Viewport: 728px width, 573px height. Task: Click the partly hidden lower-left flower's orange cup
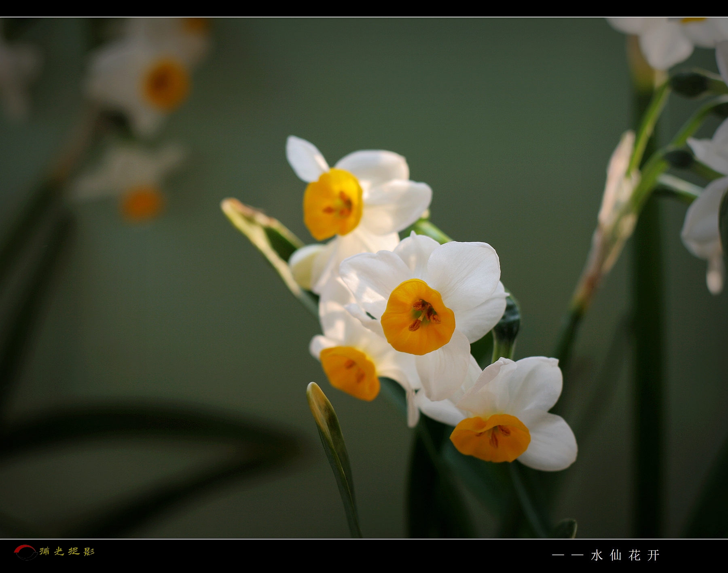coord(350,373)
